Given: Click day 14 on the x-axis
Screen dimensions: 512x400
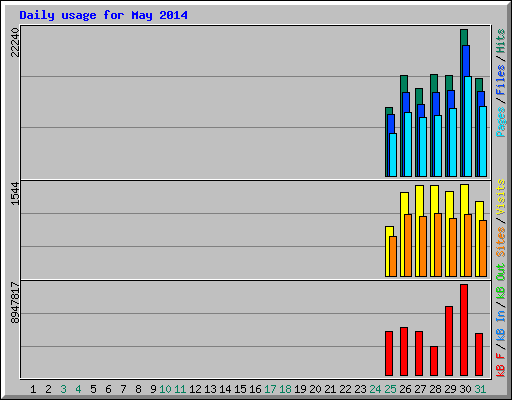Looking at the screenshot, I should [x=225, y=389].
